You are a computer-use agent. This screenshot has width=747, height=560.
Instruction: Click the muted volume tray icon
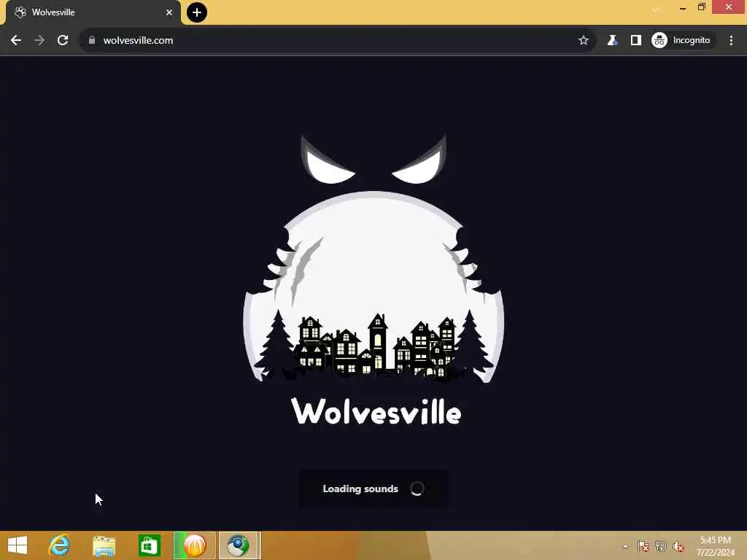(x=678, y=546)
